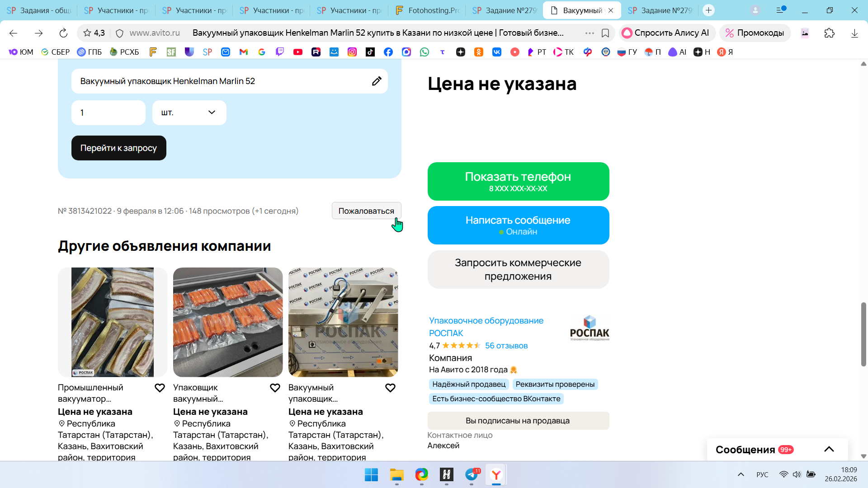The width and height of the screenshot is (868, 488).
Task: Toggle favorite heart on third Вакуумный упаковщик card
Action: point(390,388)
